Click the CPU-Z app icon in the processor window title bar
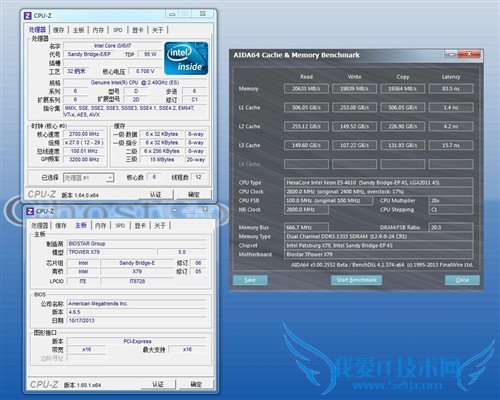This screenshot has width=500, height=400. pos(28,15)
